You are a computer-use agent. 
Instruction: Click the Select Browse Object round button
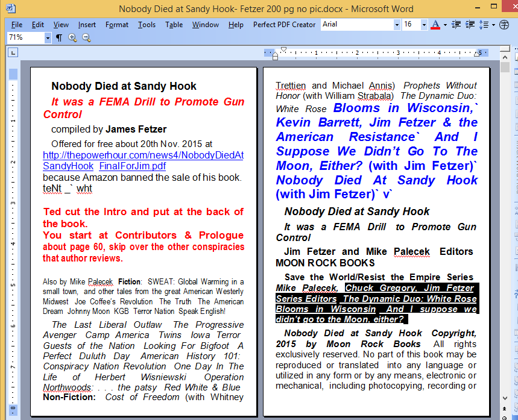[x=505, y=418]
